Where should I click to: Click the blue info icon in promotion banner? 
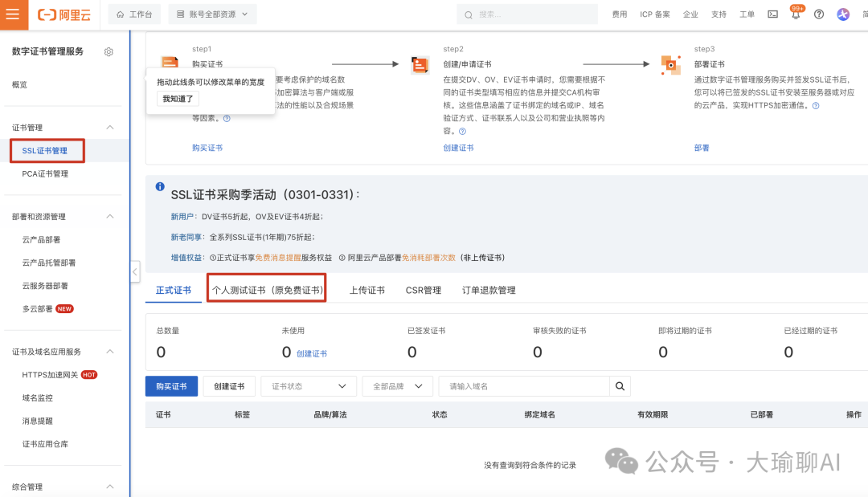coord(160,187)
